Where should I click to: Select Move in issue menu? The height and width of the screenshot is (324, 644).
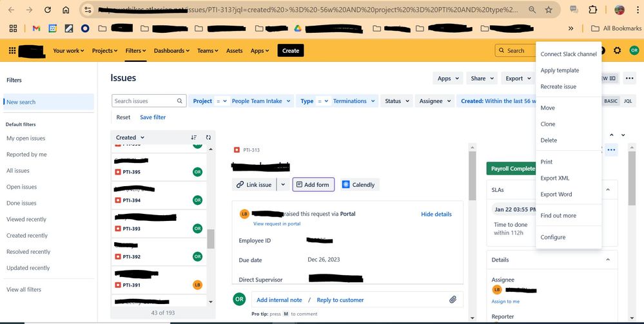coord(569,108)
